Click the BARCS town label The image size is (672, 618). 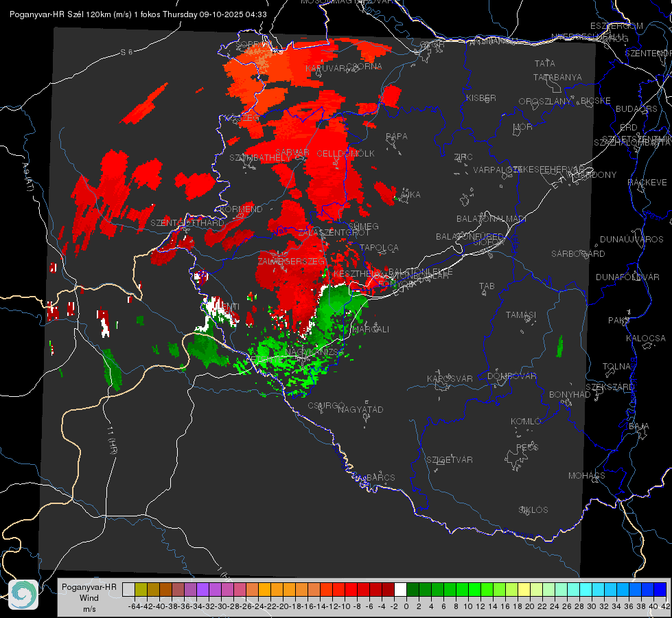coord(381,478)
